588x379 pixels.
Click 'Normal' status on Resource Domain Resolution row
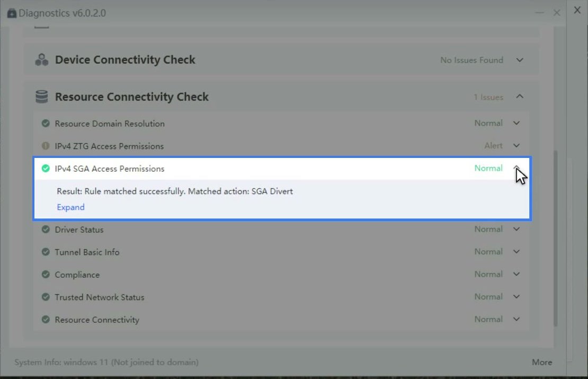[488, 123]
